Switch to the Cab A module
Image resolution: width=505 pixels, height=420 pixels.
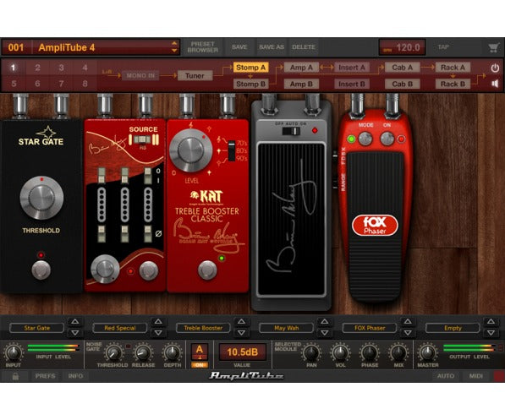pos(403,68)
